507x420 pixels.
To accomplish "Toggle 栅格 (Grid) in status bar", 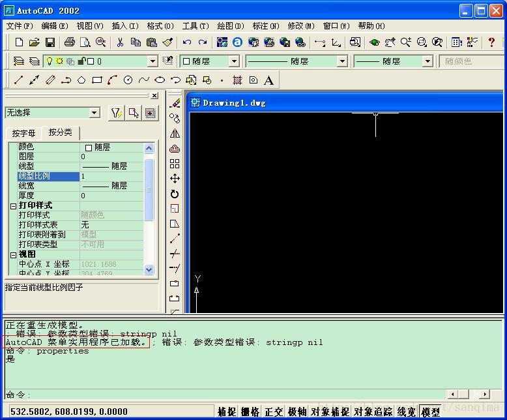I will pyautogui.click(x=250, y=412).
